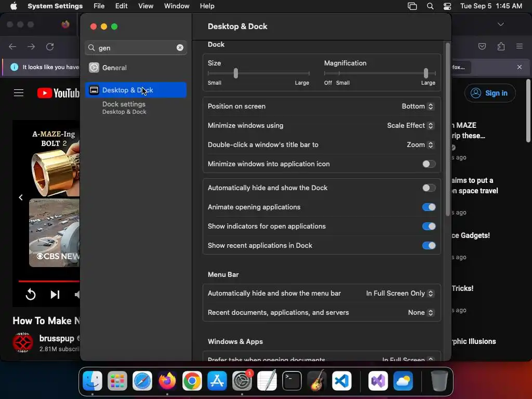Open the File menu
This screenshot has width=532, height=399.
tap(99, 6)
